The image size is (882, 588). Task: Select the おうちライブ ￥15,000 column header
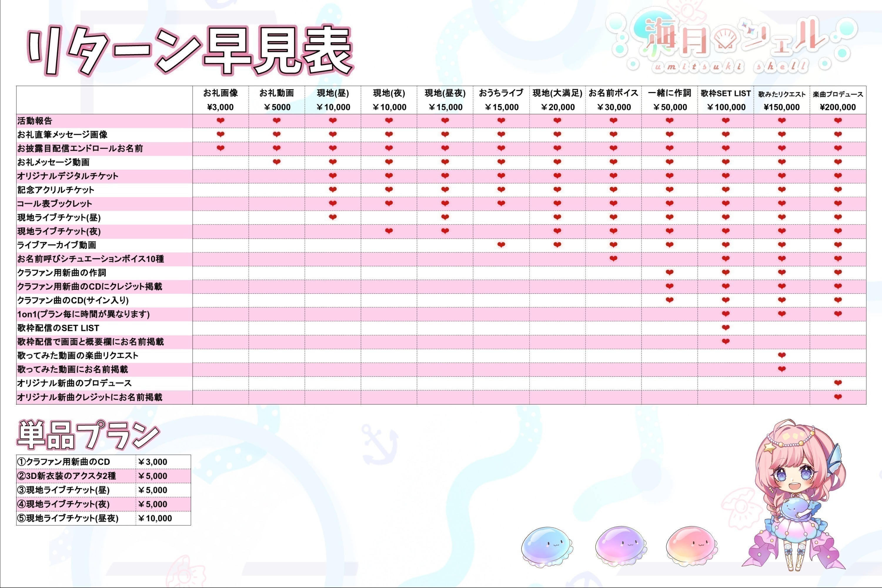pos(501,100)
